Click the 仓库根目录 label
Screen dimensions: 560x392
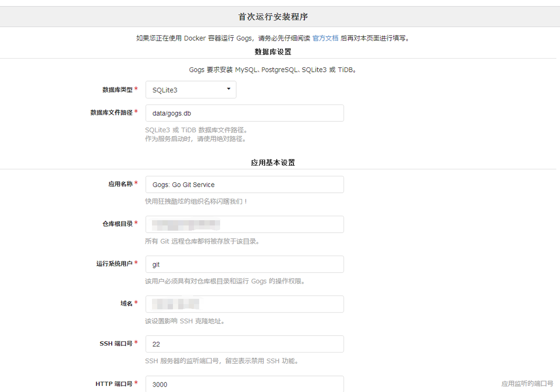pos(117,224)
